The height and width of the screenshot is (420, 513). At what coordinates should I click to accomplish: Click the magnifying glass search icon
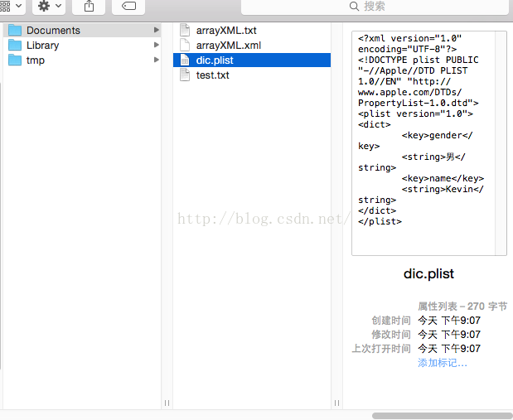[x=354, y=6]
